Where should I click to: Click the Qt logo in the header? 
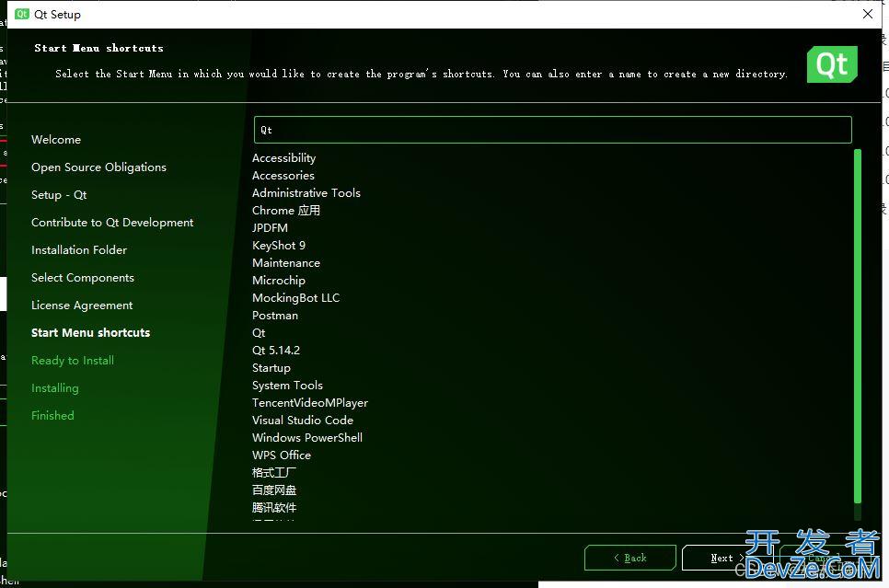pos(832,64)
